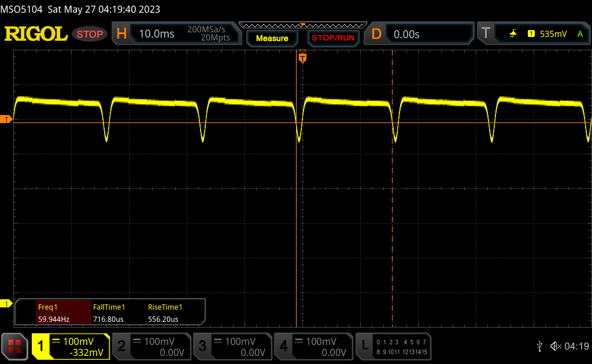The image size is (592, 364).
Task: Click the RIGOL logo
Action: coord(36,34)
